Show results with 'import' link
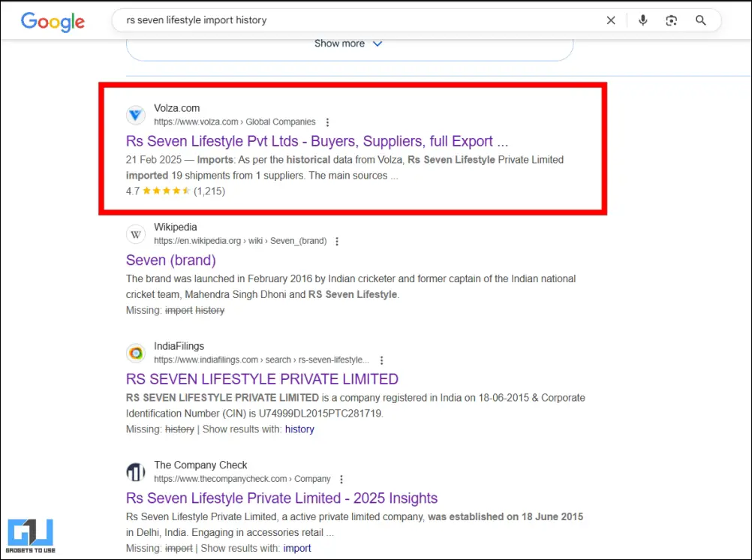 pos(297,548)
